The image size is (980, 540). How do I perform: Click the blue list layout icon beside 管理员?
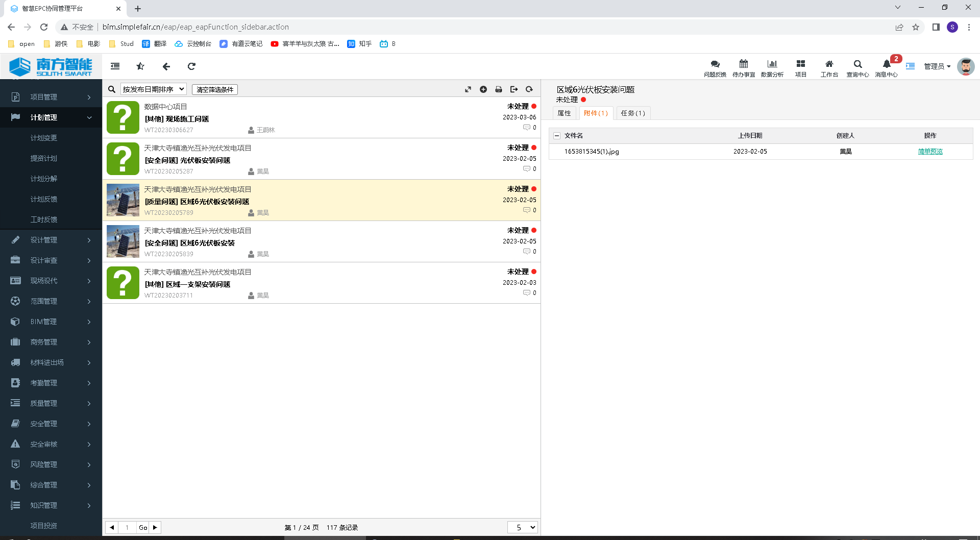click(910, 66)
